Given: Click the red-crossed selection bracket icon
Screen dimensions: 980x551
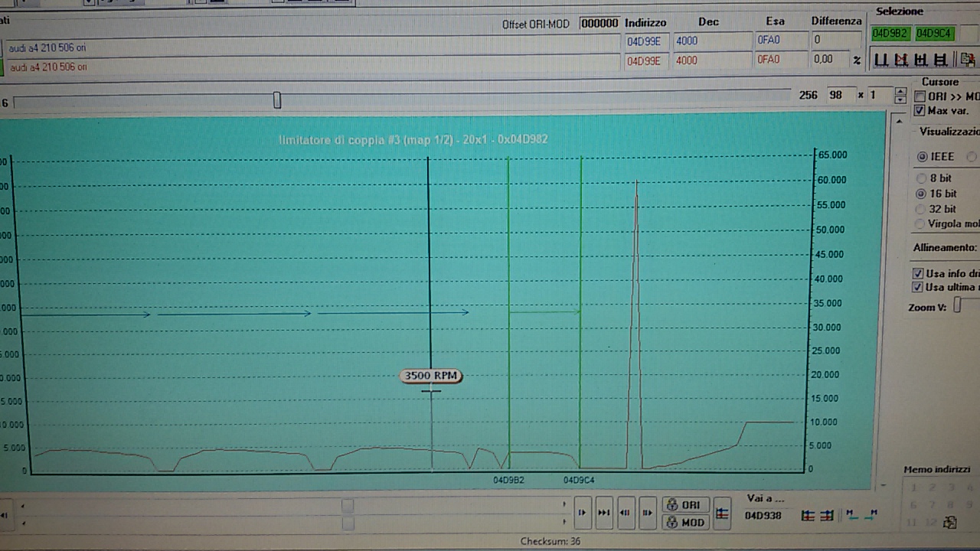Looking at the screenshot, I should pyautogui.click(x=901, y=60).
